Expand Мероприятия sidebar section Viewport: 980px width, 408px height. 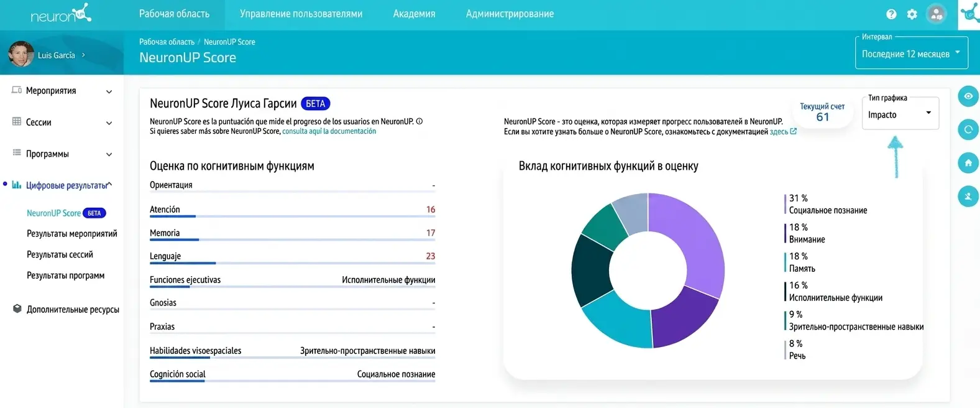click(109, 91)
